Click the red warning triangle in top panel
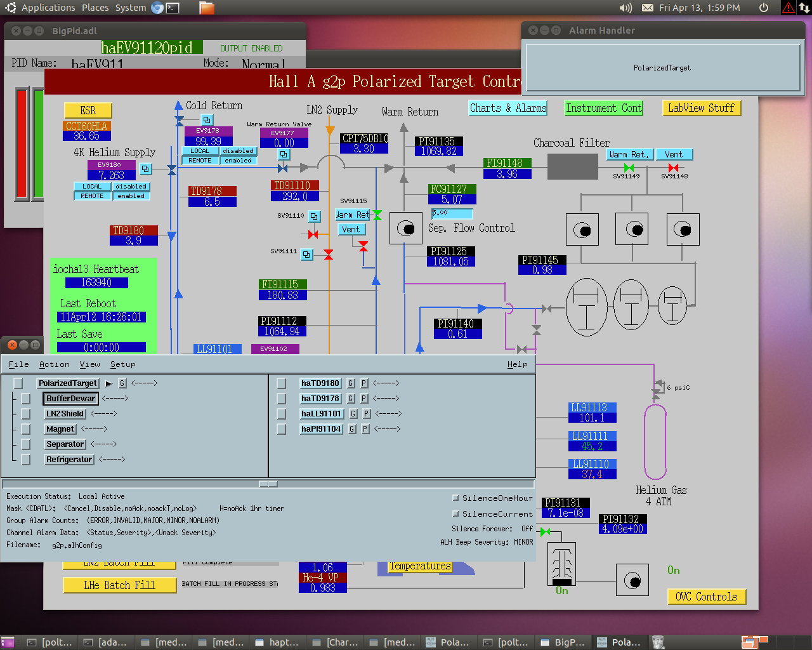812x650 pixels. [789, 8]
